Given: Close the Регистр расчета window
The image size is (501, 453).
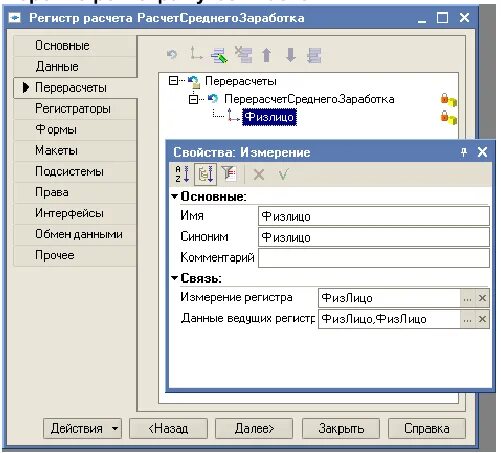Looking at the screenshot, I should (464, 18).
